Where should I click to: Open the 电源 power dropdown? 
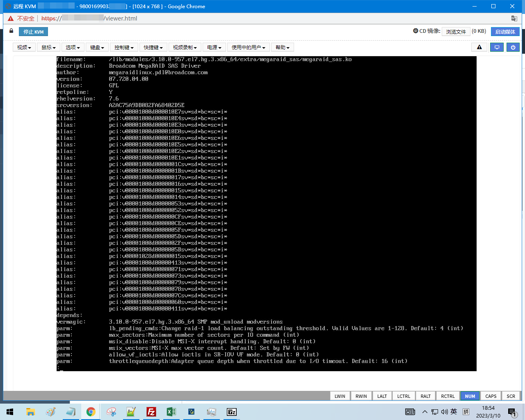click(214, 48)
